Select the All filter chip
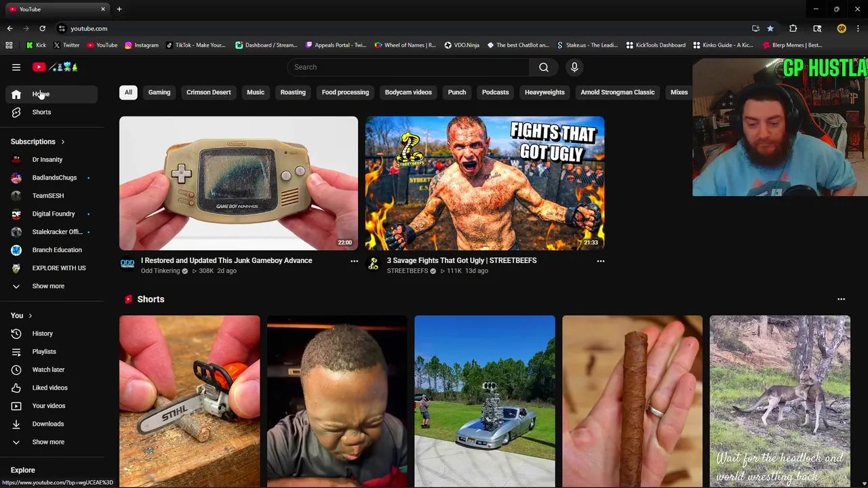This screenshot has height=488, width=868. point(128,92)
